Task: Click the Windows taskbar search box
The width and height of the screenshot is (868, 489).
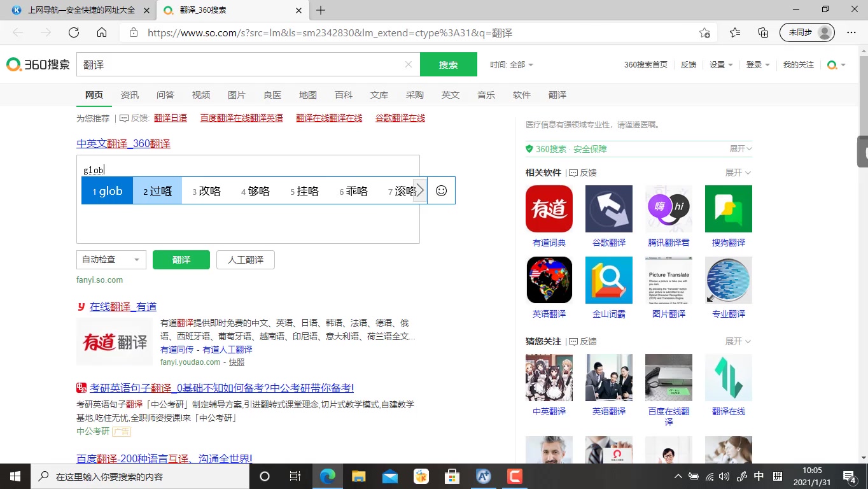Action: (x=139, y=476)
